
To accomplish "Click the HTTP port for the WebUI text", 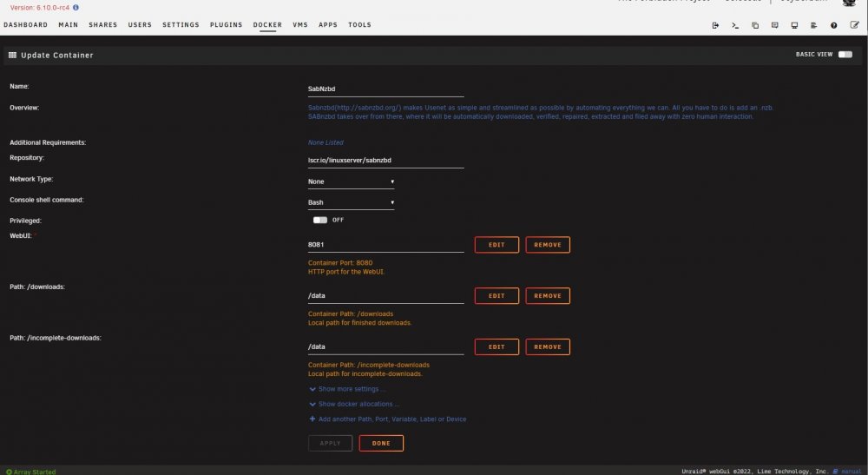I will point(346,272).
